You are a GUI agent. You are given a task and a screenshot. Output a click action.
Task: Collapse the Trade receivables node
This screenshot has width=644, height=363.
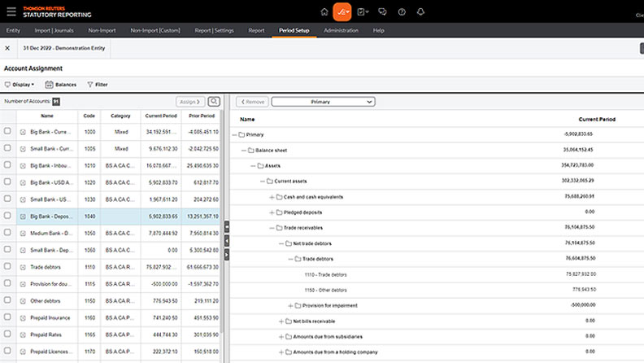pos(272,228)
